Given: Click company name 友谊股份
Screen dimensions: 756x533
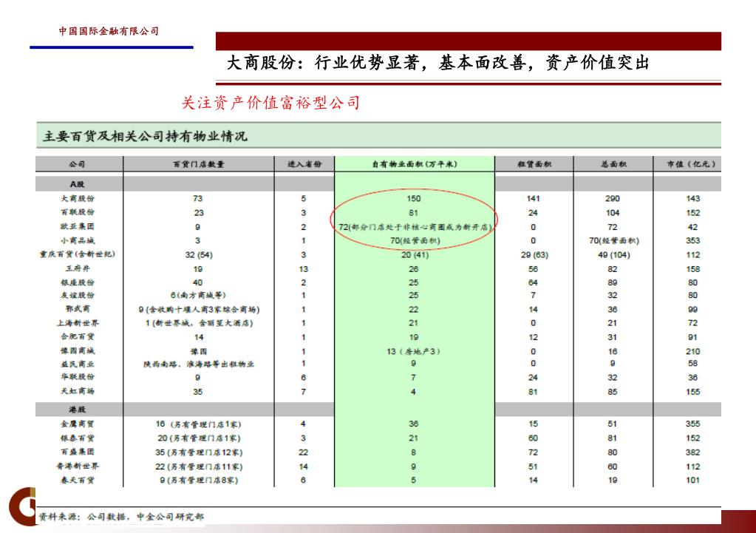Looking at the screenshot, I should click(x=77, y=295).
